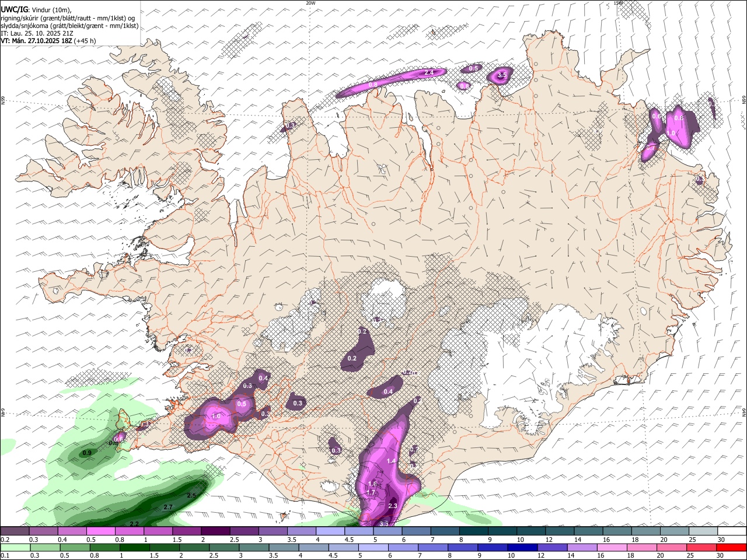
Task: Click the 'VT: Mán. 27.10.2025 18Z' valid time line
Action: point(48,41)
